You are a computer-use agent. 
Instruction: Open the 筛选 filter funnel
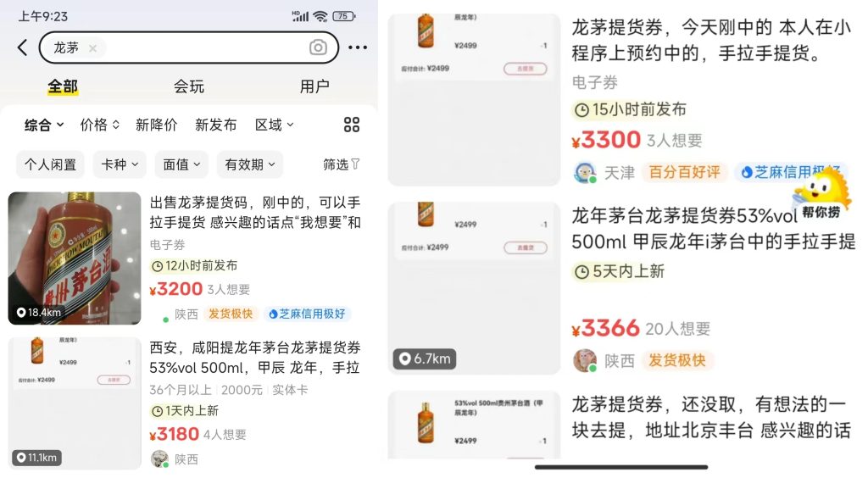pyautogui.click(x=342, y=164)
